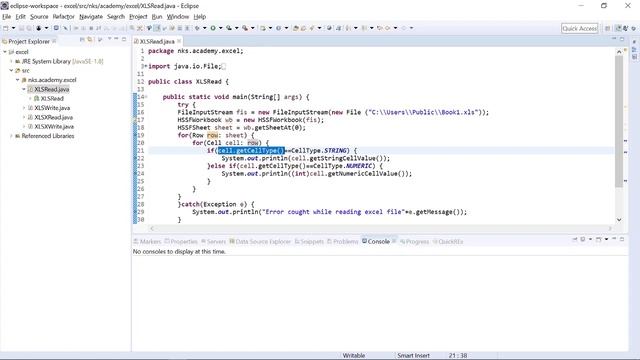Collapse the excel project node

tap(5, 52)
